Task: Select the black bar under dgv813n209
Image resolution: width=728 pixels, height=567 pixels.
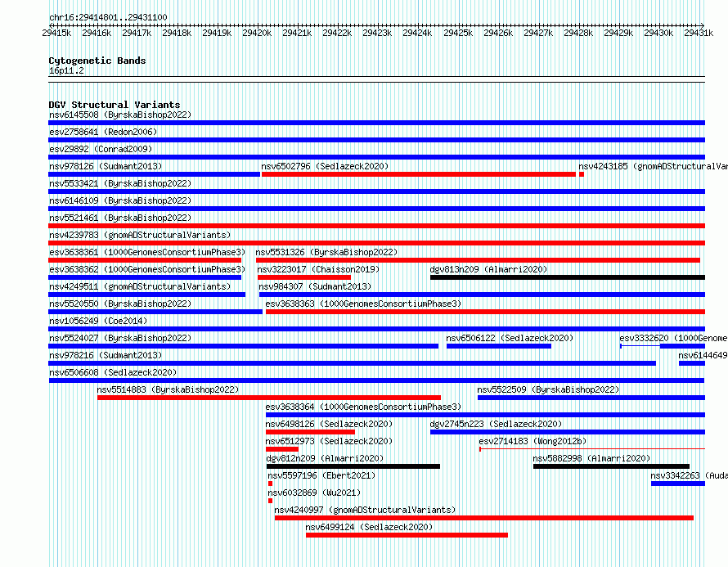Action: click(568, 277)
